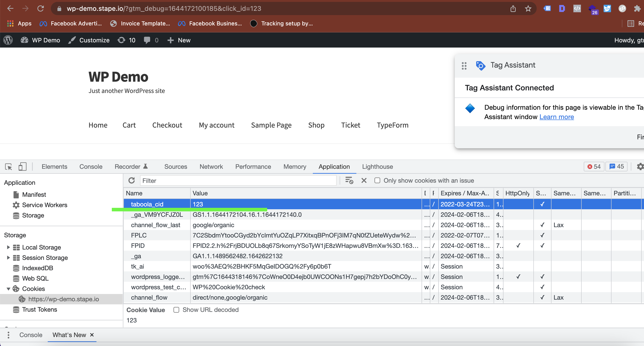The image size is (644, 346).
Task: Enable Only show cookies with an issue
Action: coord(377,180)
